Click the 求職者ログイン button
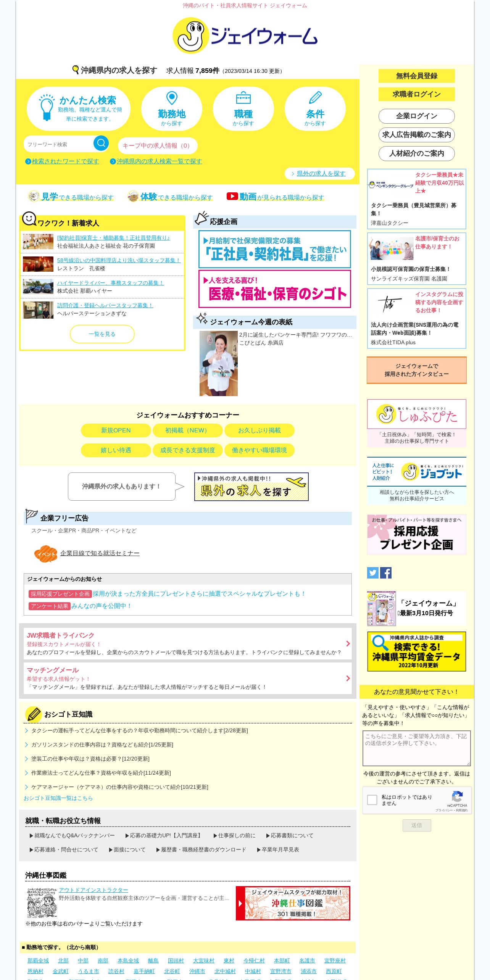This screenshot has height=980, width=490. pos(417,94)
